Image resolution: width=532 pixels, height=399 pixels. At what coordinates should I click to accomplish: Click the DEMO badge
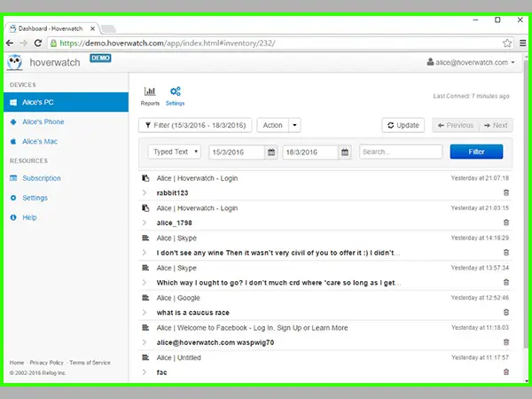(x=100, y=58)
